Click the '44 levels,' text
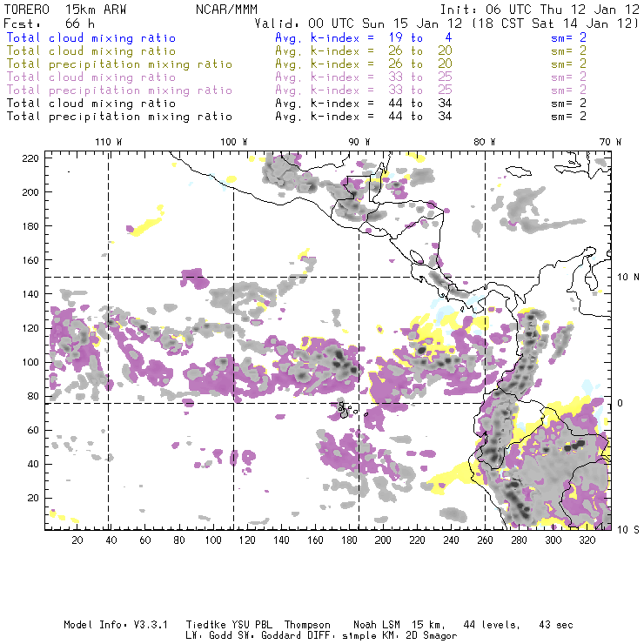This screenshot has height=644, width=644. pos(492,625)
